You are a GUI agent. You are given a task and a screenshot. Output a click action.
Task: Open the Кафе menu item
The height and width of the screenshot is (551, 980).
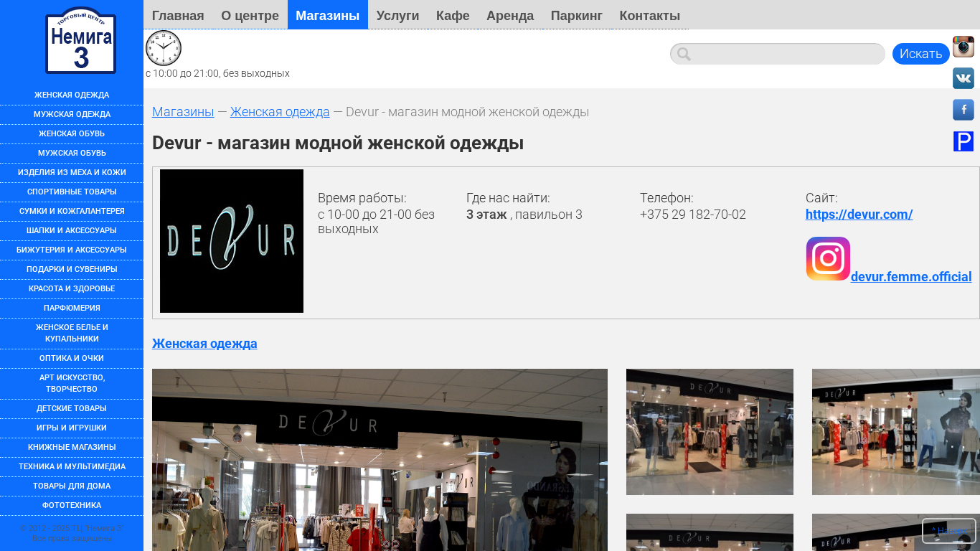453,15
